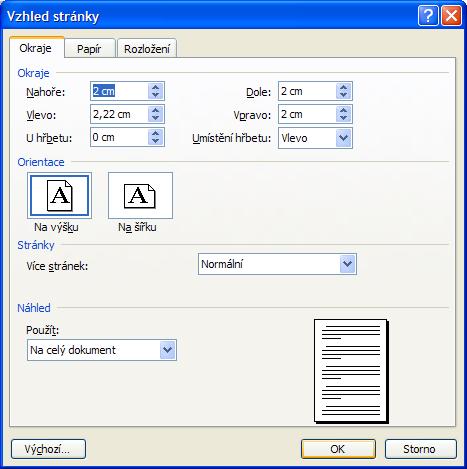Decrease the Vlevo margin value
The image size is (467, 469).
coord(155,118)
